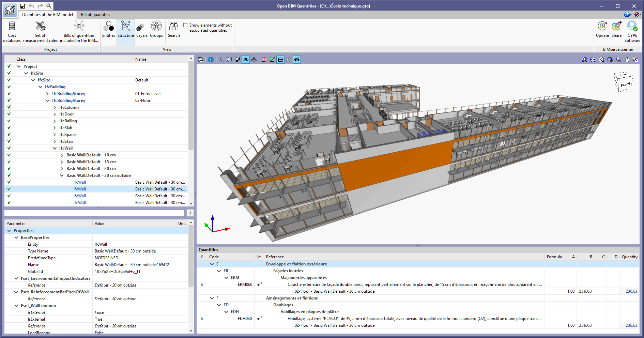Expand the IfcSlab node
Screen dimensions: 644x338
pyautogui.click(x=55, y=128)
